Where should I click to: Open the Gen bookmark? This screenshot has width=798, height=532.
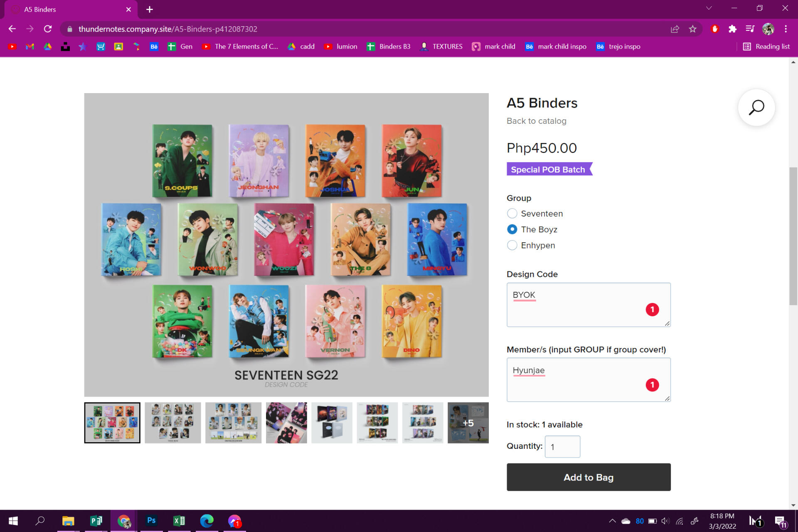[x=180, y=47]
